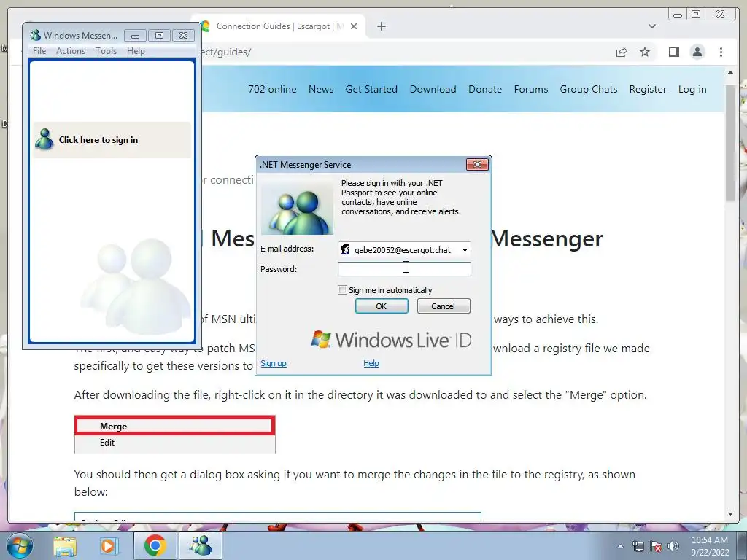Close the .NET Messenger Service dialog
This screenshot has height=560, width=747.
[x=477, y=164]
